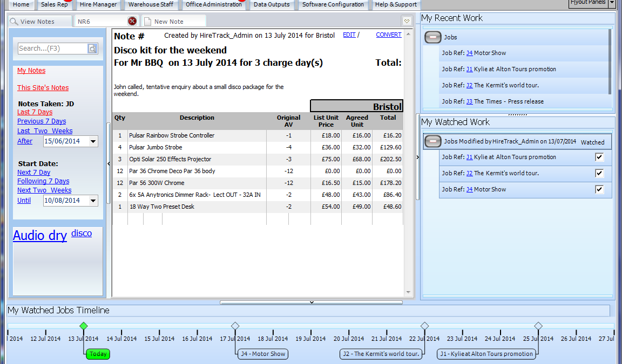The image size is (622, 364).
Task: Open the Until date dropdown showing 10/08/2014
Action: (x=93, y=201)
